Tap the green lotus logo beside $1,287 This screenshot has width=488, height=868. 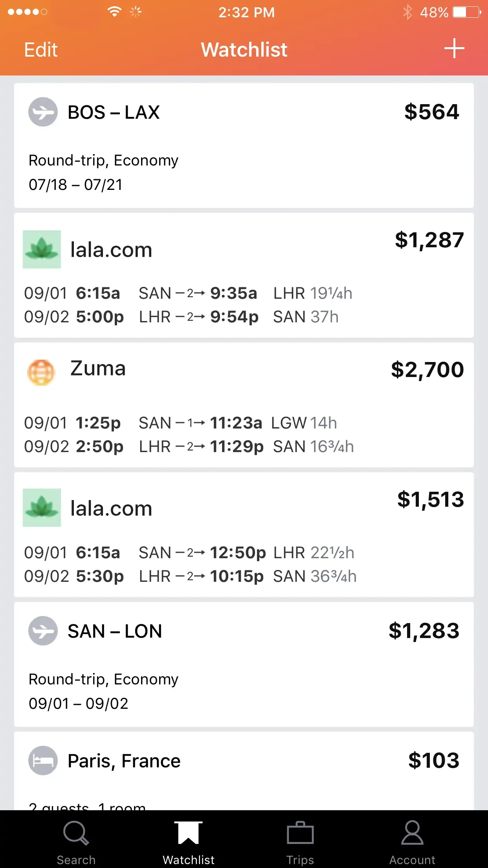tap(42, 249)
